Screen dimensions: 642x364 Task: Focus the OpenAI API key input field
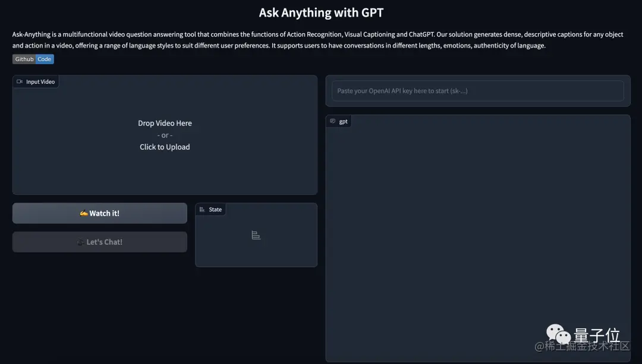point(477,91)
